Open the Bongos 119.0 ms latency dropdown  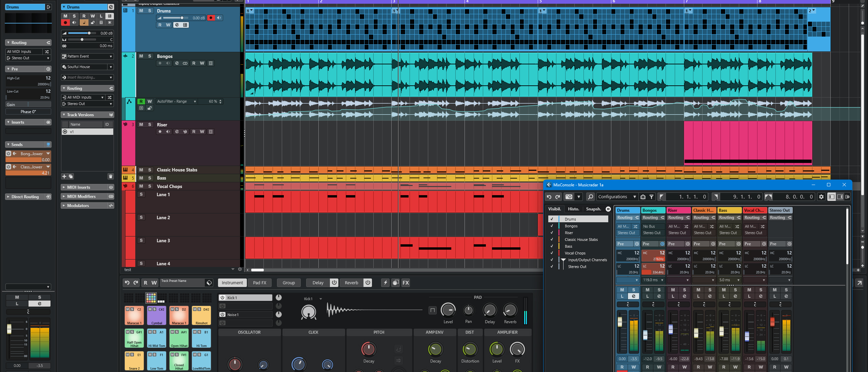tap(653, 280)
